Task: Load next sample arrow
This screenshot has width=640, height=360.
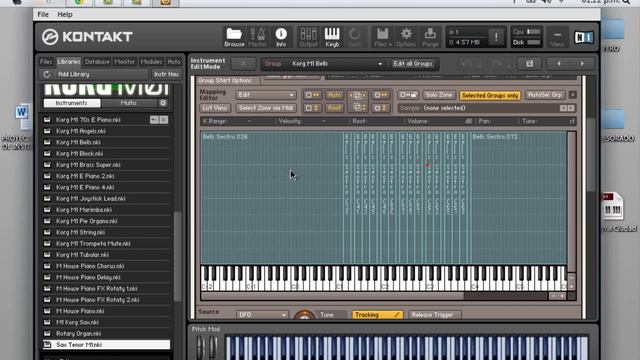Action: tap(571, 108)
